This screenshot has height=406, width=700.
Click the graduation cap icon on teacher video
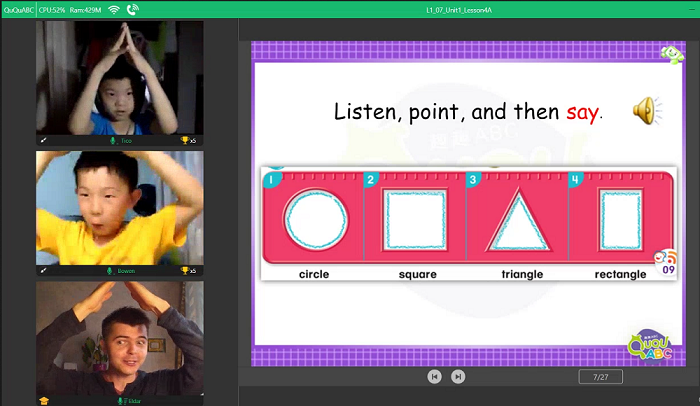(43, 401)
